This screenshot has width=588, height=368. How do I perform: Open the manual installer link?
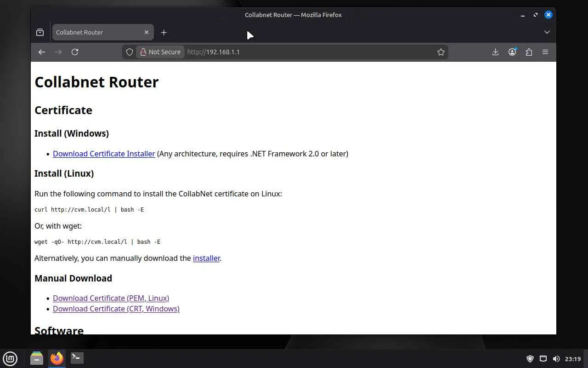click(x=206, y=258)
